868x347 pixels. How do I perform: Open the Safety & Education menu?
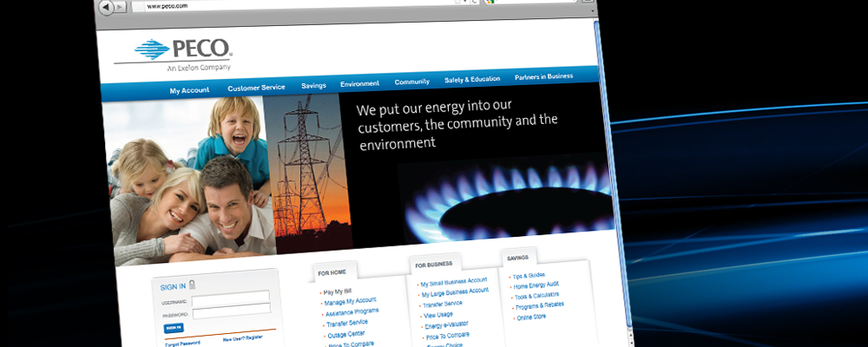(472, 79)
